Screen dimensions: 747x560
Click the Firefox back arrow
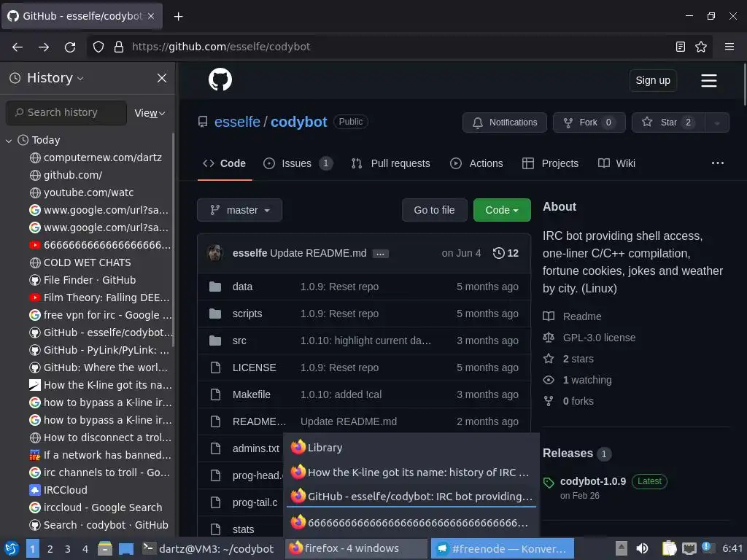[x=18, y=47]
